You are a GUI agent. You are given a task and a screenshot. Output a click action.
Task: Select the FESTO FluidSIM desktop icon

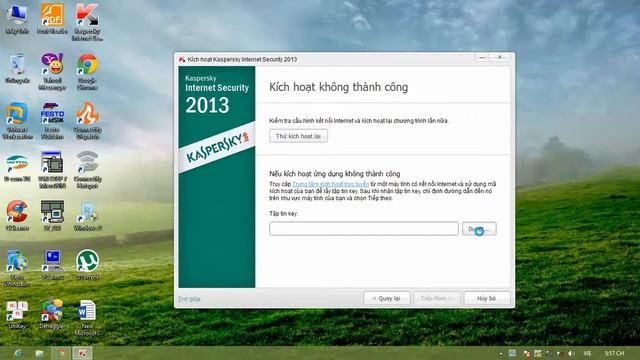click(52, 121)
